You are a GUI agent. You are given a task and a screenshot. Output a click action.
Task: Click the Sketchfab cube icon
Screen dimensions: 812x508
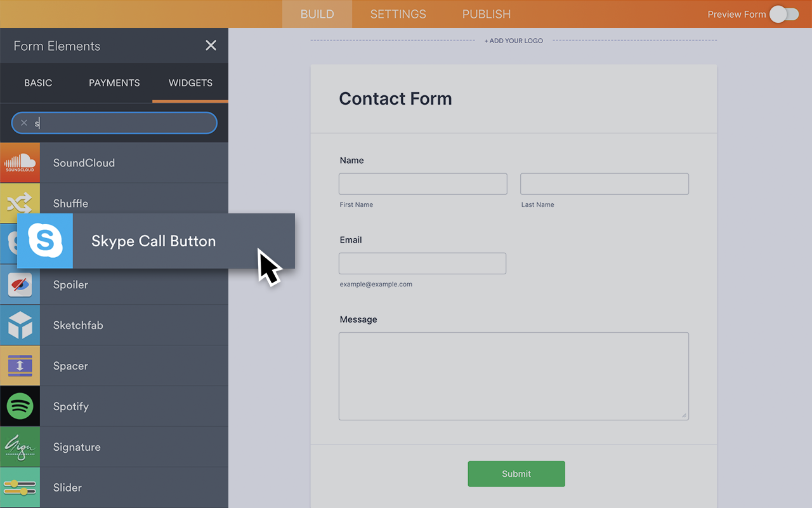[x=20, y=325]
